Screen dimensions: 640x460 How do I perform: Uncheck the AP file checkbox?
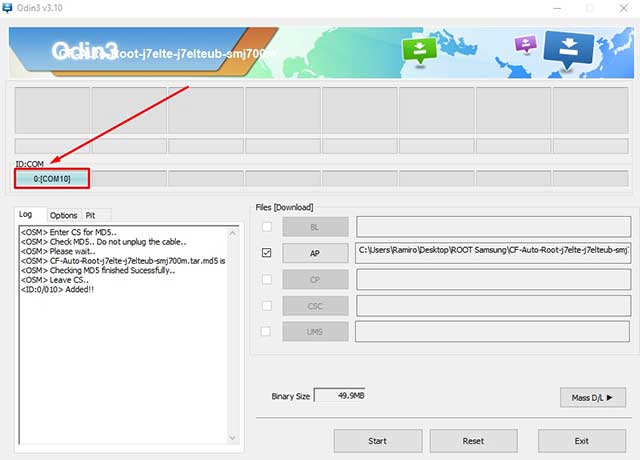tap(267, 253)
